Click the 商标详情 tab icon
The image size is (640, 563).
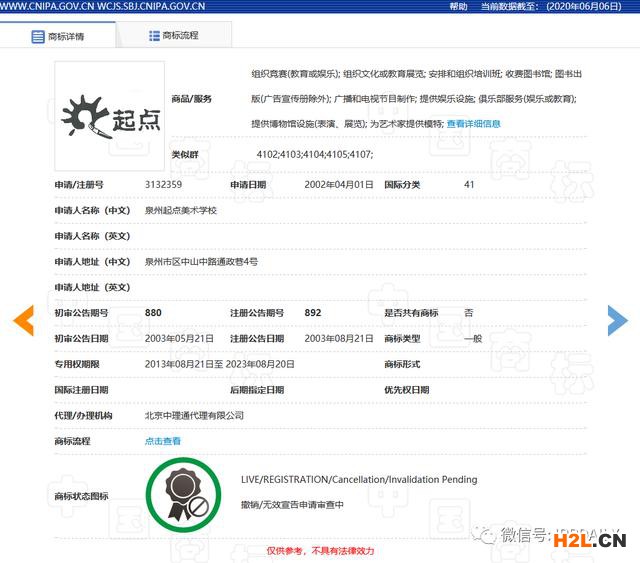point(38,36)
